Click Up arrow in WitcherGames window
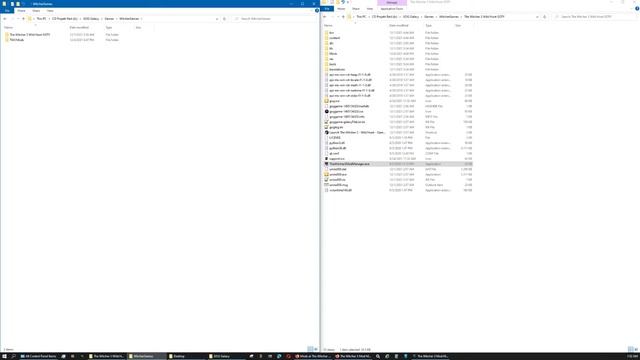This screenshot has height=360, width=640. [x=23, y=19]
